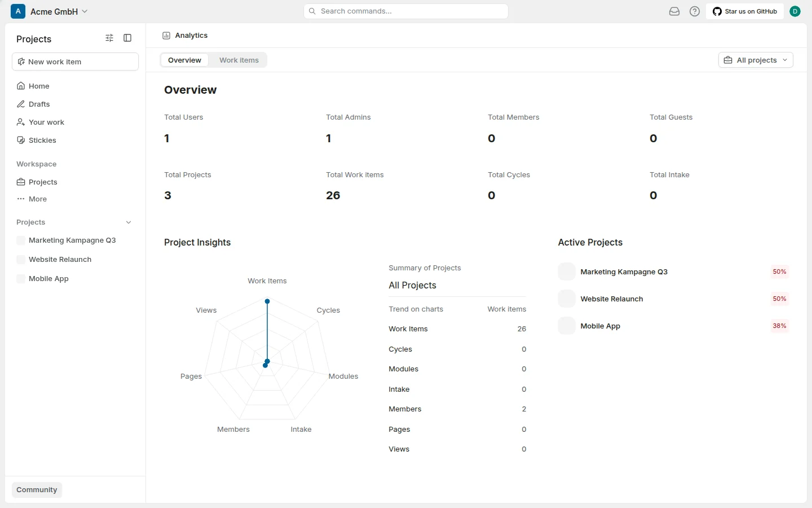
Task: Click the Work Items row in summary table
Action: [457, 329]
